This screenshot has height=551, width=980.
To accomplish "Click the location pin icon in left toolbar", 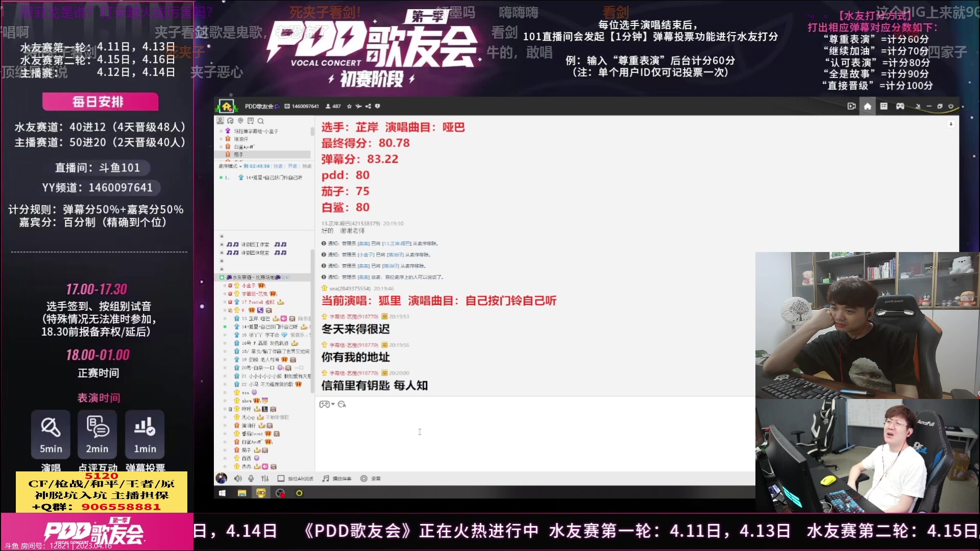I will pyautogui.click(x=240, y=121).
